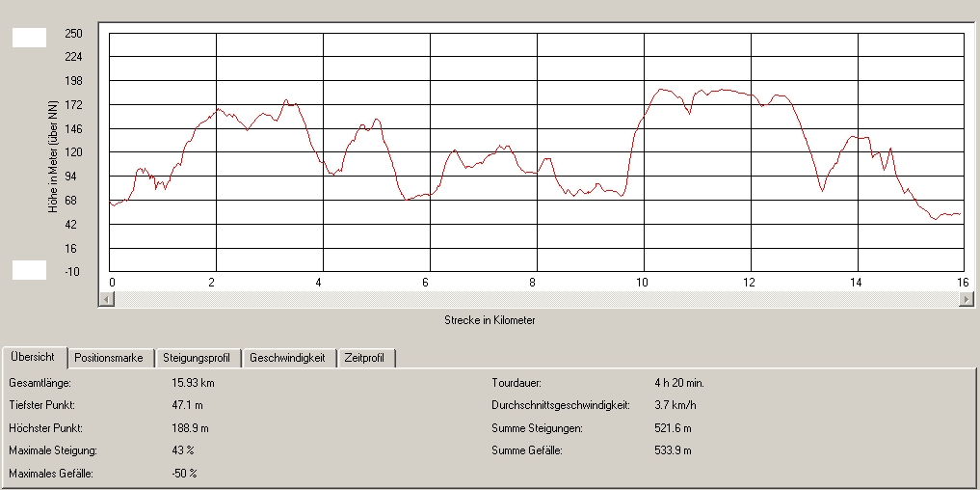Viewport: 980px width, 490px height.
Task: Switch to the Übersicht tab
Action: pyautogui.click(x=35, y=357)
